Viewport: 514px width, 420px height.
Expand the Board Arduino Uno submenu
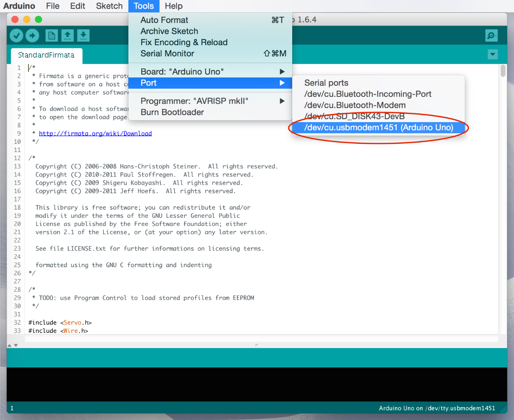pos(182,71)
